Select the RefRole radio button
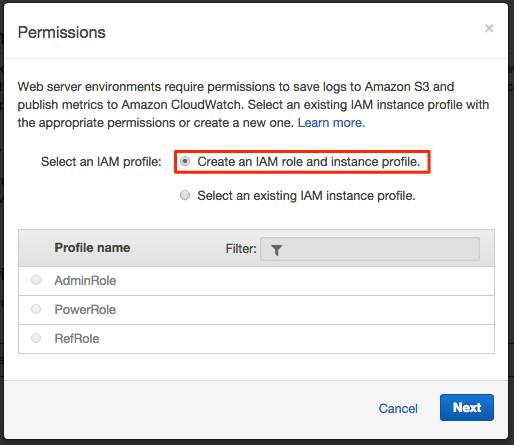Screen dimensions: 514x445 (x=36, y=338)
